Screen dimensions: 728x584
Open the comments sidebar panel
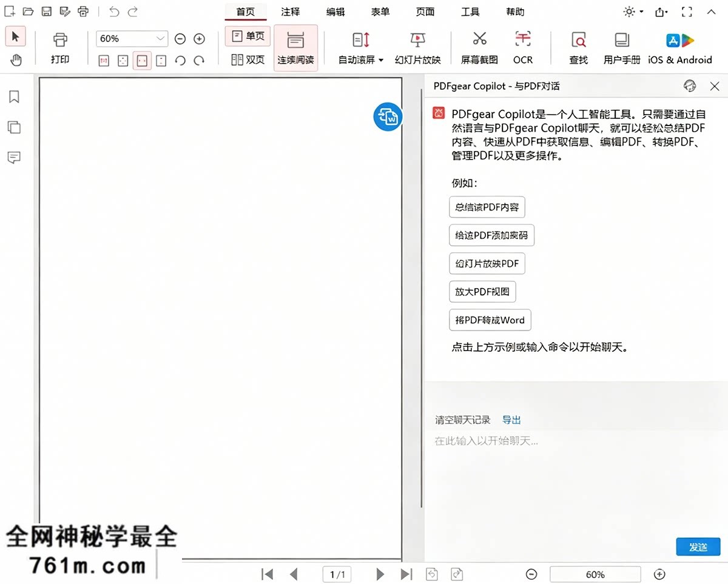tap(14, 158)
